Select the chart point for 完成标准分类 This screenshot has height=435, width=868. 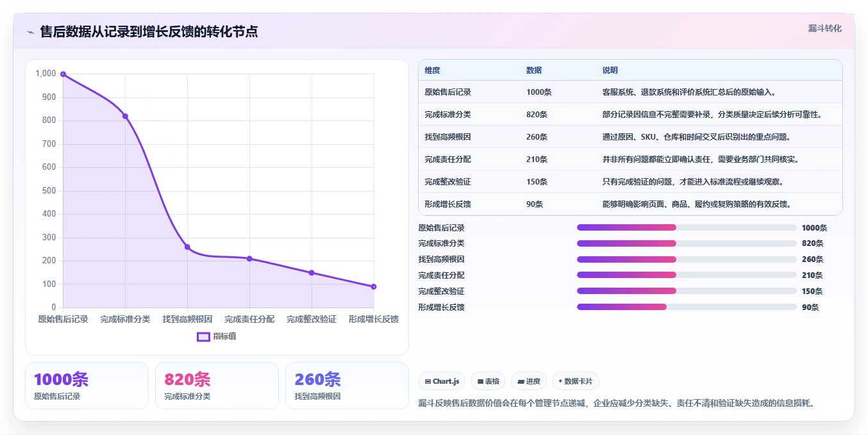coord(125,116)
